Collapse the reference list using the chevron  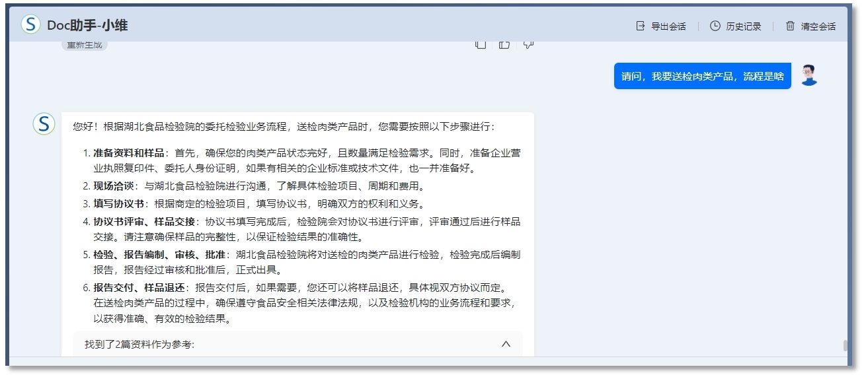[x=506, y=344]
